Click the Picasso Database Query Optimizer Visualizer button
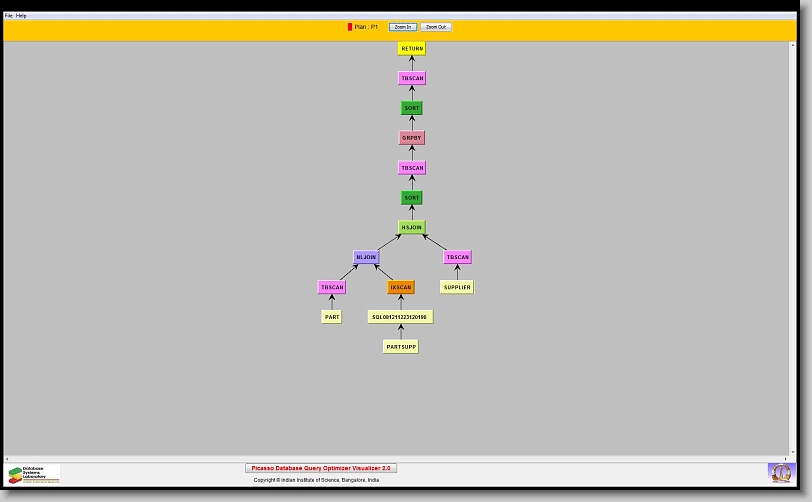Viewport: 812px width, 502px height. coord(321,468)
